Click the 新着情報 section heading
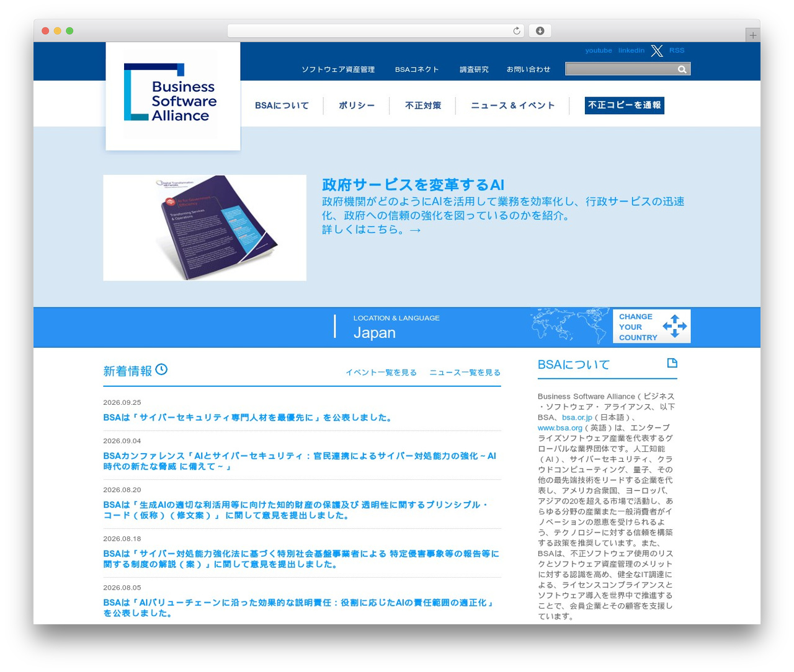 click(x=128, y=371)
